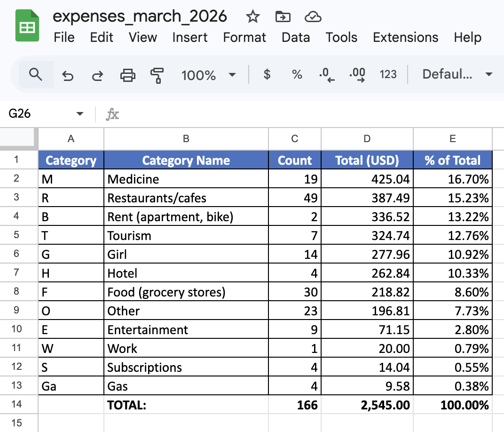Click the undo arrow icon
The image size is (504, 432).
click(68, 75)
